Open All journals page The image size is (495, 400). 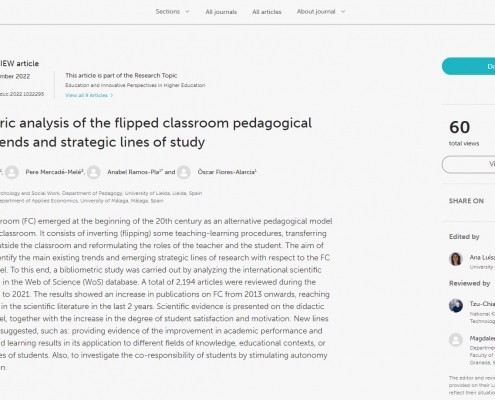(x=221, y=12)
